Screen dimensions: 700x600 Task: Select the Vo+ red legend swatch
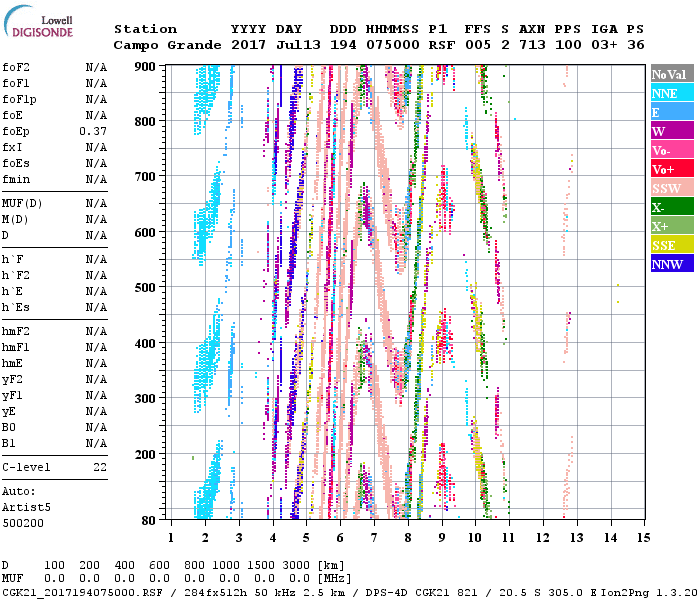669,170
